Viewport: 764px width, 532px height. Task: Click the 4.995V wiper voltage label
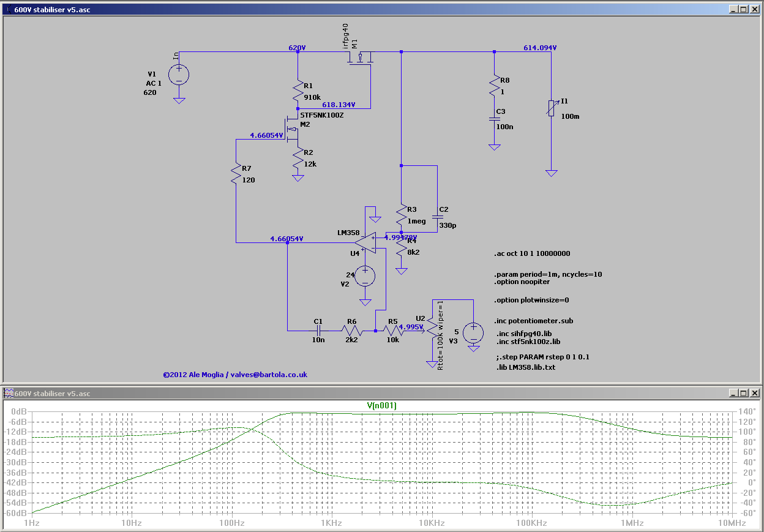411,327
